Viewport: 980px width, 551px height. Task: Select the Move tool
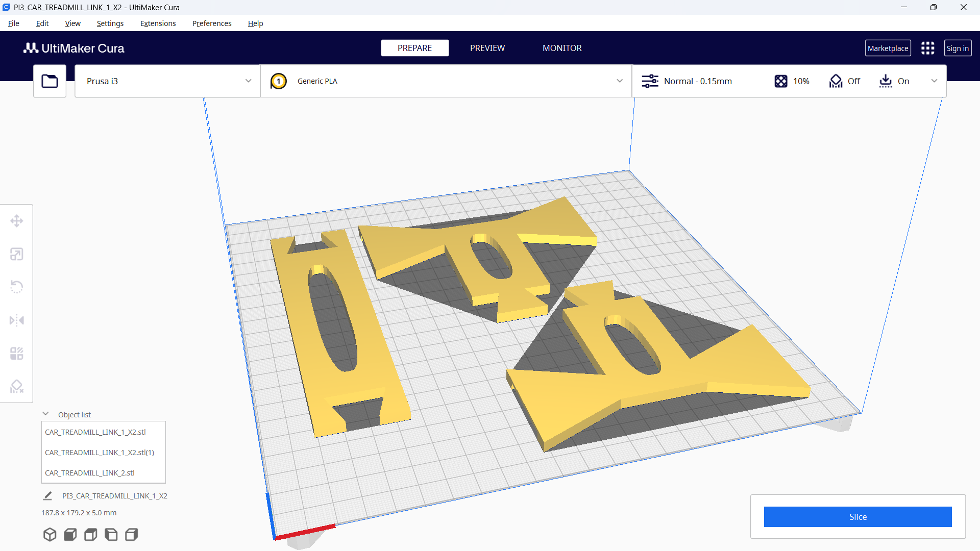tap(17, 221)
